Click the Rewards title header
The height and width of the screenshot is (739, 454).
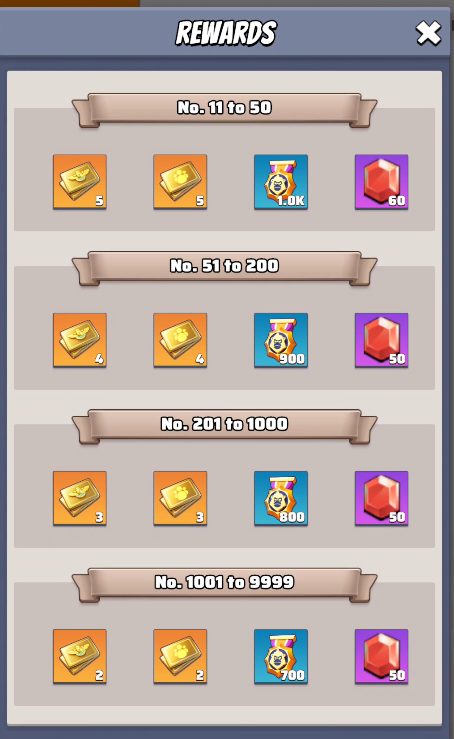pyautogui.click(x=226, y=33)
